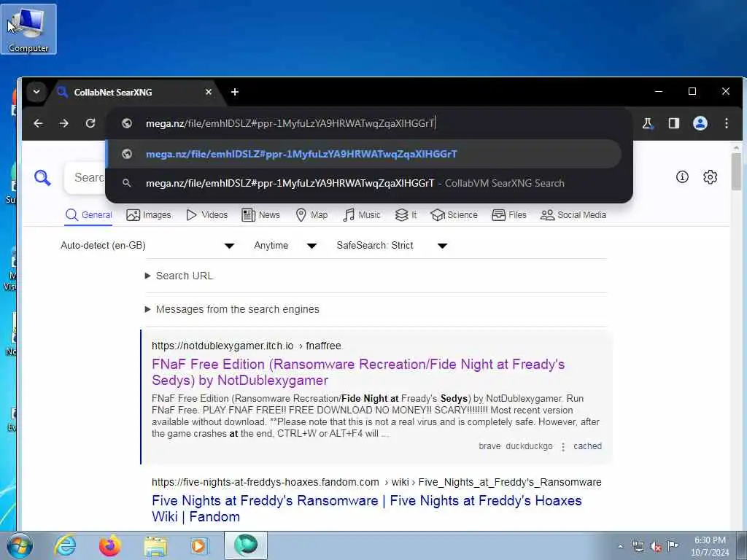Open Windows Explorer from the taskbar
Image resolution: width=747 pixels, height=560 pixels.
tap(155, 545)
